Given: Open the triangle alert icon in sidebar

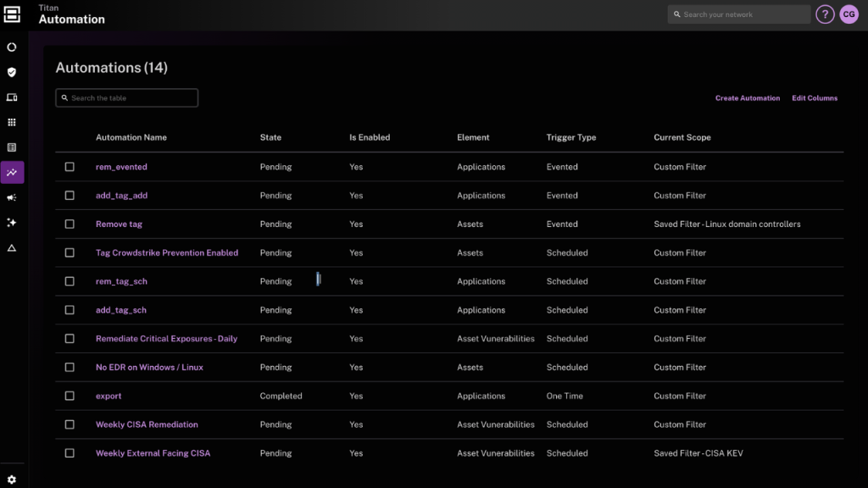Looking at the screenshot, I should [x=12, y=247].
